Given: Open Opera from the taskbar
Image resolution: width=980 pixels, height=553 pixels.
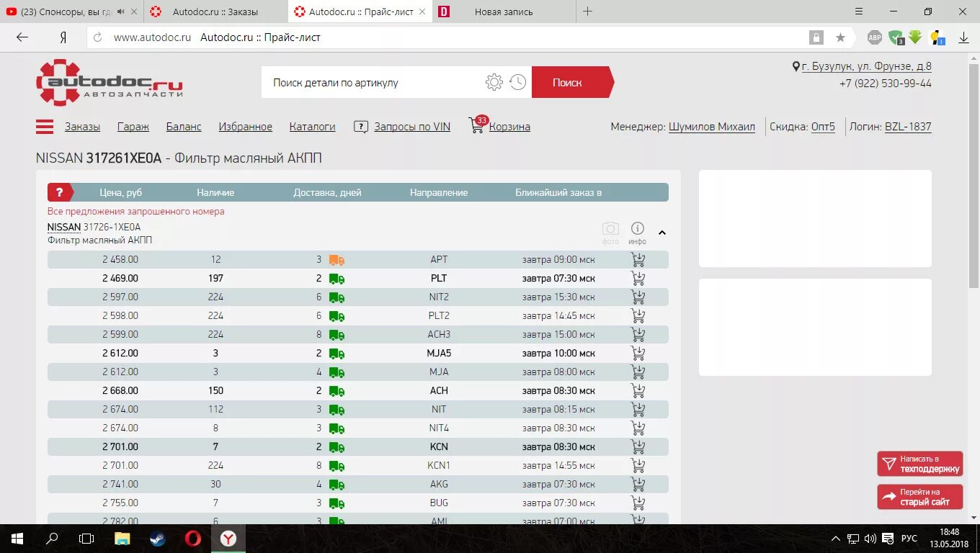Looking at the screenshot, I should tap(192, 538).
